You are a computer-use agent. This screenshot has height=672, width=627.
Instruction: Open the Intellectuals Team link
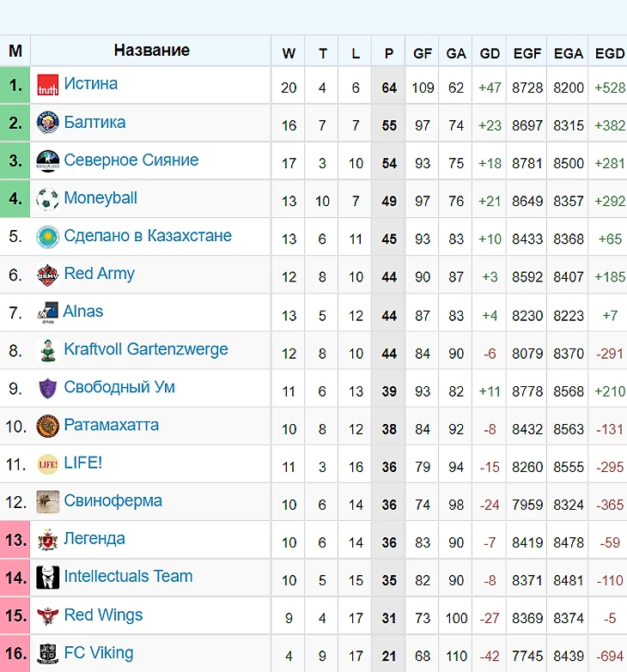pyautogui.click(x=128, y=576)
